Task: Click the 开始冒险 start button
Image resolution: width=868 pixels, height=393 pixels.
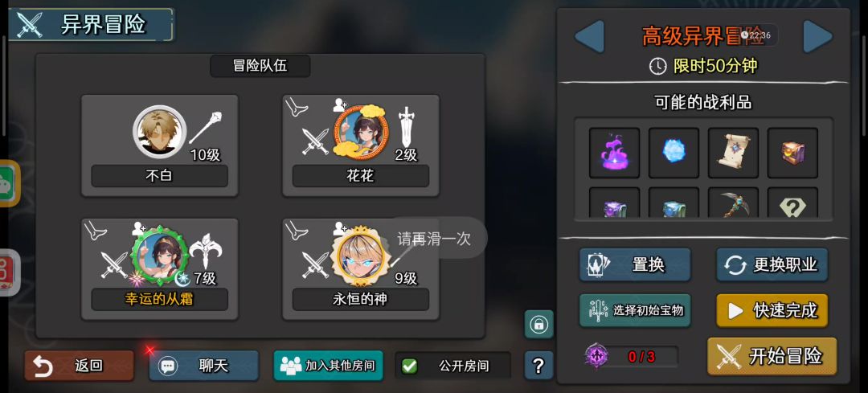Action: pos(772,357)
